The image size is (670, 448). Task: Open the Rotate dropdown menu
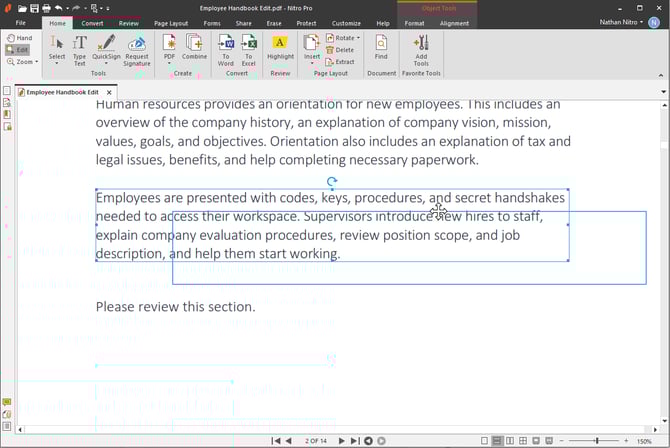click(343, 38)
